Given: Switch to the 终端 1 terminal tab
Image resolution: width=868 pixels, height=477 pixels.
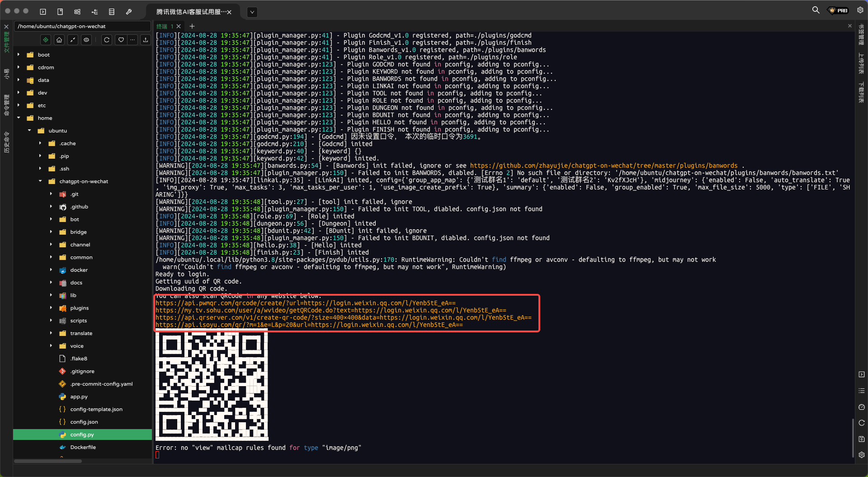Looking at the screenshot, I should tap(165, 26).
